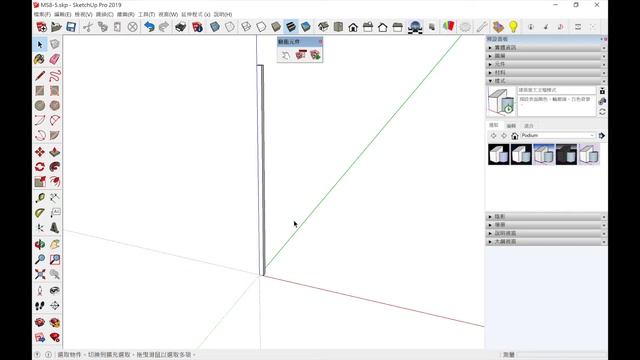Click the In Model home button
This screenshot has width=640, height=360.
515,136
